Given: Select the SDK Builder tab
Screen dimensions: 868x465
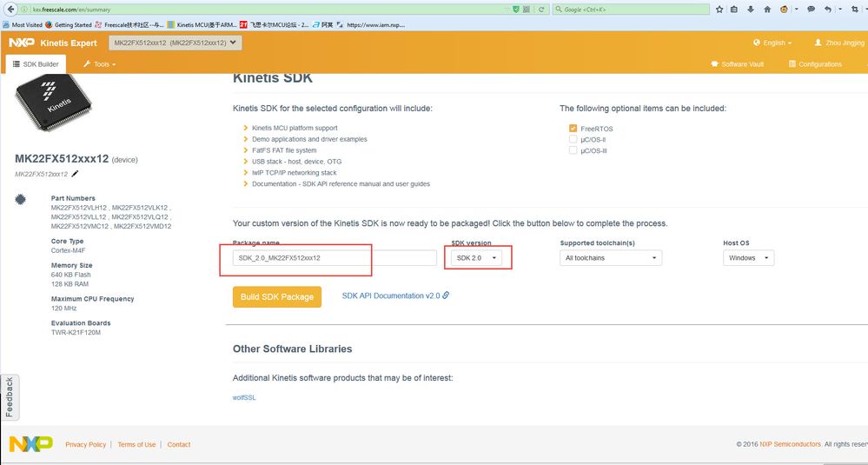Looking at the screenshot, I should (36, 64).
